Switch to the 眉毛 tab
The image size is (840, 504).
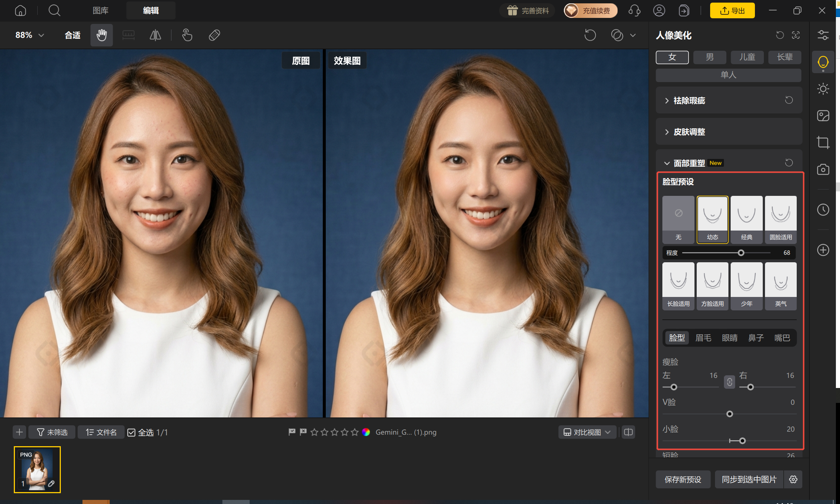[703, 338]
